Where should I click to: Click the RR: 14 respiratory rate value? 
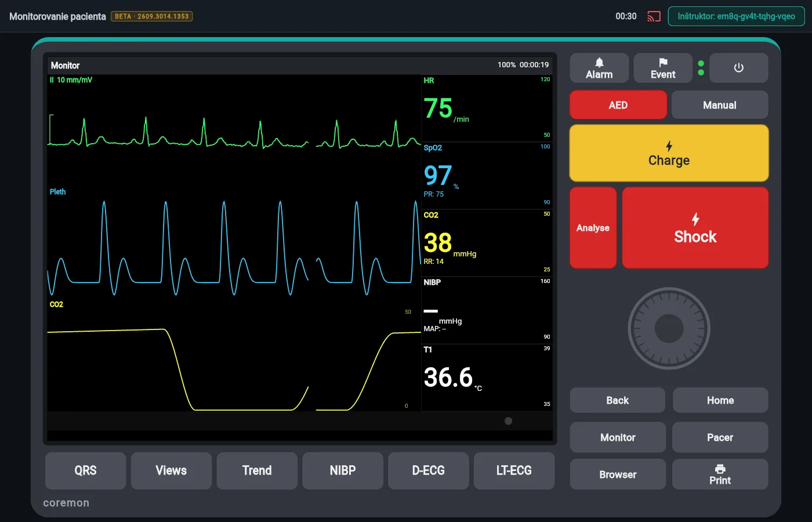point(434,262)
